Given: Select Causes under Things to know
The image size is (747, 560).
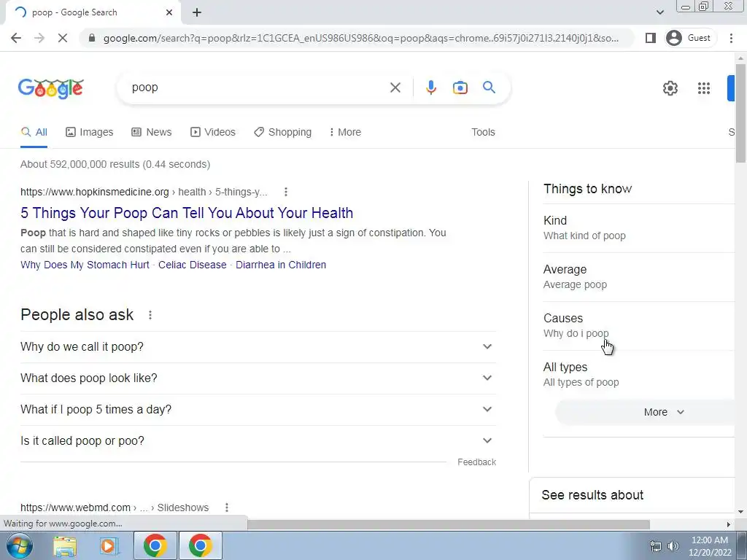Looking at the screenshot, I should (x=638, y=326).
